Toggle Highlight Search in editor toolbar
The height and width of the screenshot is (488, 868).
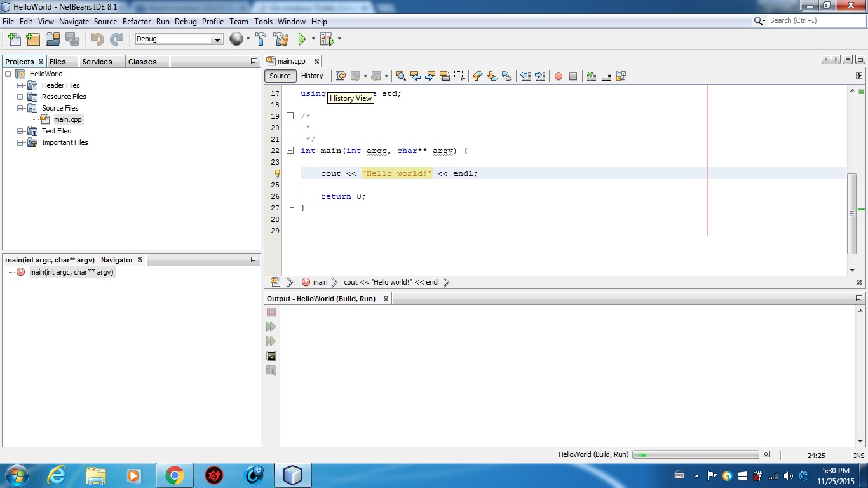pyautogui.click(x=445, y=76)
